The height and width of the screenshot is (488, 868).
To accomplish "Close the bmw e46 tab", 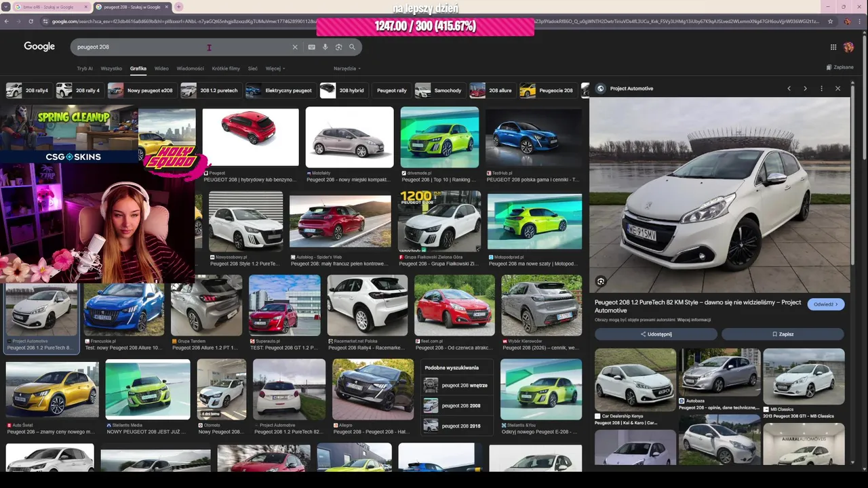I will click(86, 7).
